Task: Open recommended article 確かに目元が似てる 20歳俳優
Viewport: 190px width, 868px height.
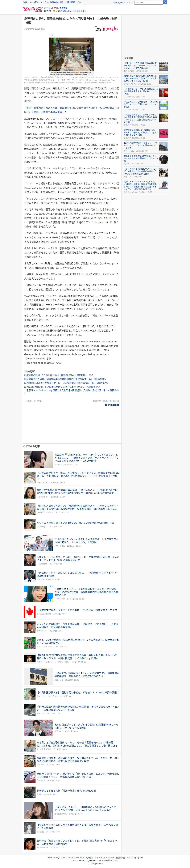Action: pos(86,726)
